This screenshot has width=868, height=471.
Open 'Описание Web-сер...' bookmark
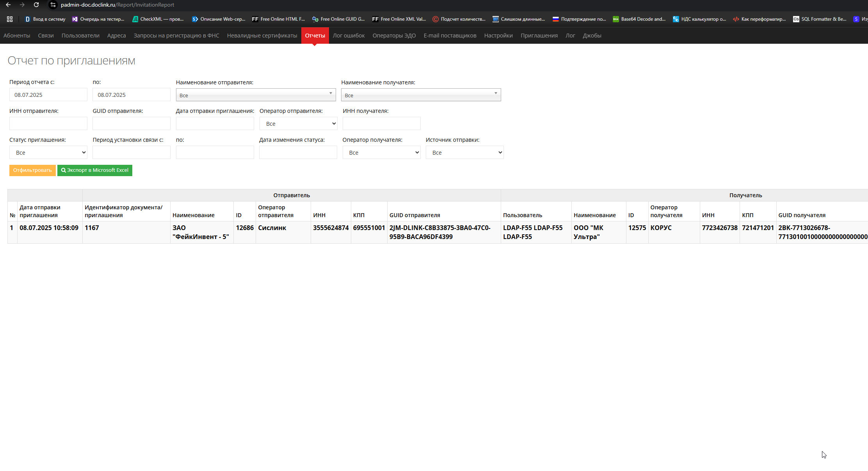(x=219, y=19)
